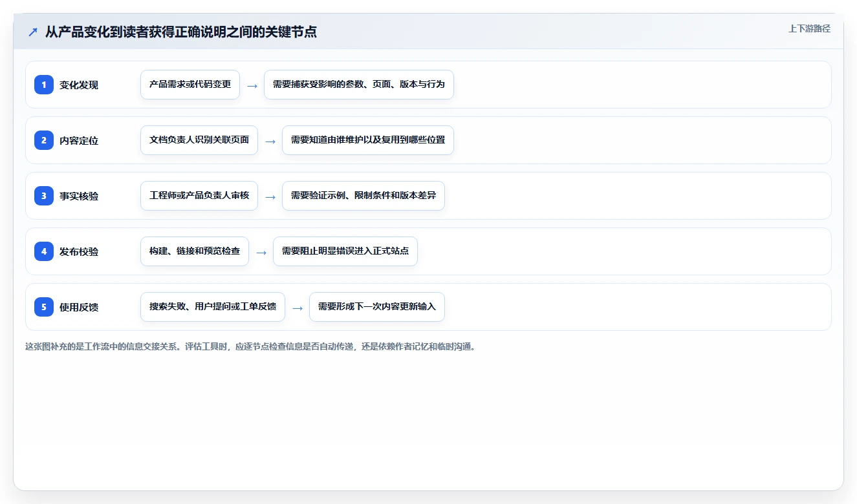Click the 需要验证示例、限制条件和版本差异 box

363,196
